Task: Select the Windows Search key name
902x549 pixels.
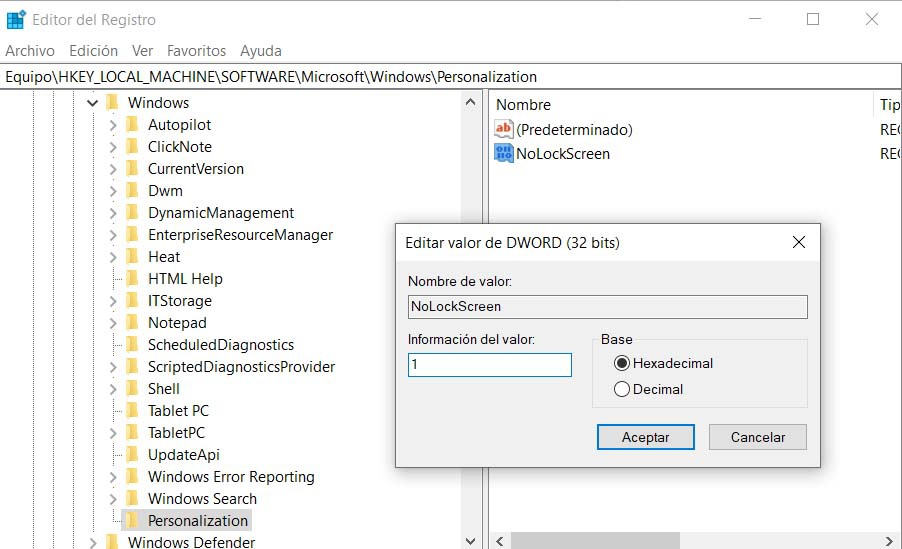Action: pyautogui.click(x=202, y=498)
